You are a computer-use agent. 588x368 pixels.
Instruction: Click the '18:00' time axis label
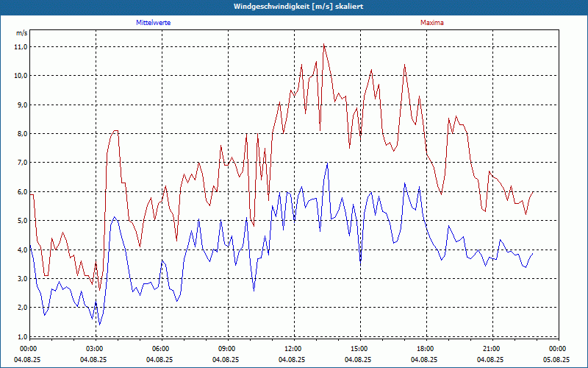pyautogui.click(x=426, y=349)
